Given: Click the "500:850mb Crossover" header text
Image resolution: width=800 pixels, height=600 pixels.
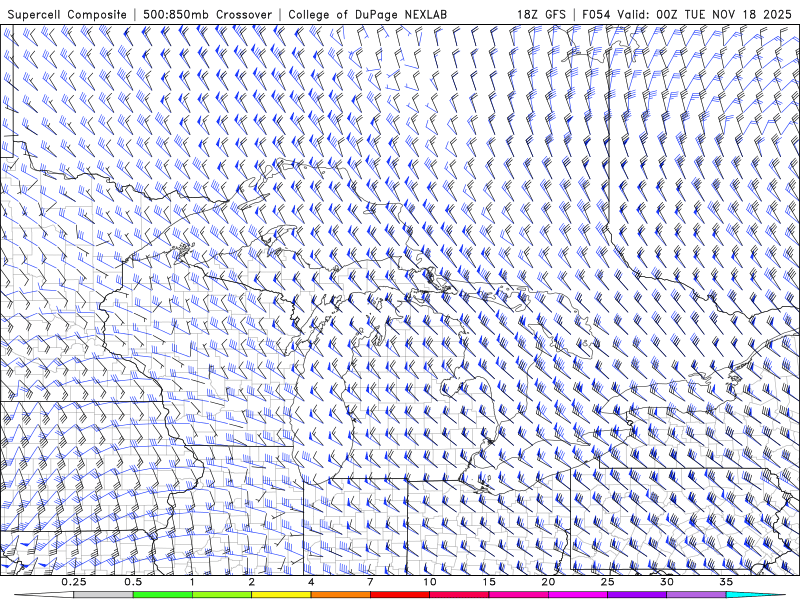Looking at the screenshot, I should (x=207, y=15).
